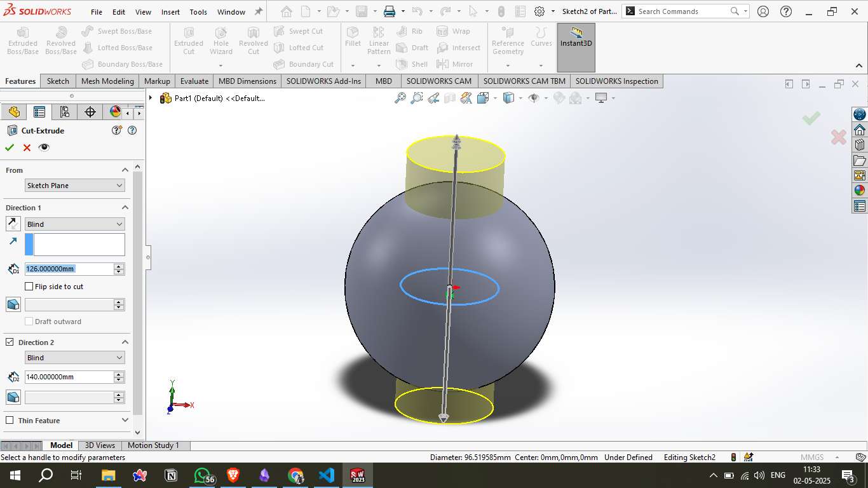Viewport: 868px width, 488px height.
Task: Switch to the 3D Views tab
Action: [x=100, y=445]
